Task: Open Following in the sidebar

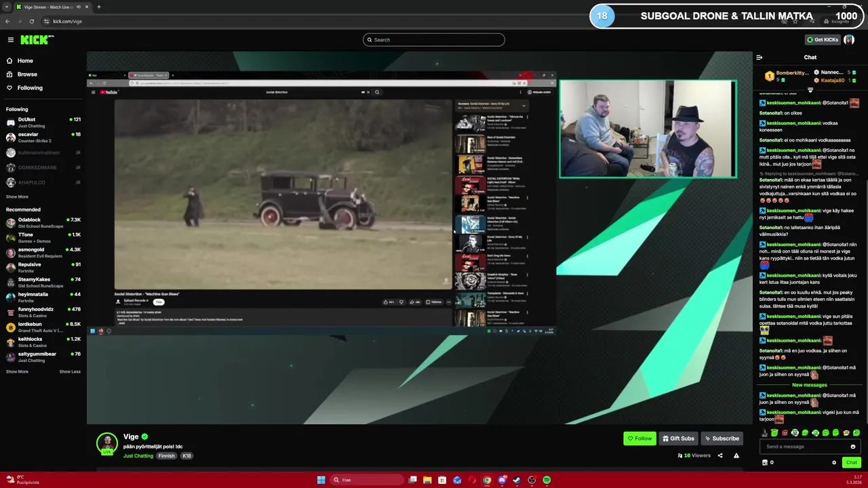Action: tap(30, 88)
